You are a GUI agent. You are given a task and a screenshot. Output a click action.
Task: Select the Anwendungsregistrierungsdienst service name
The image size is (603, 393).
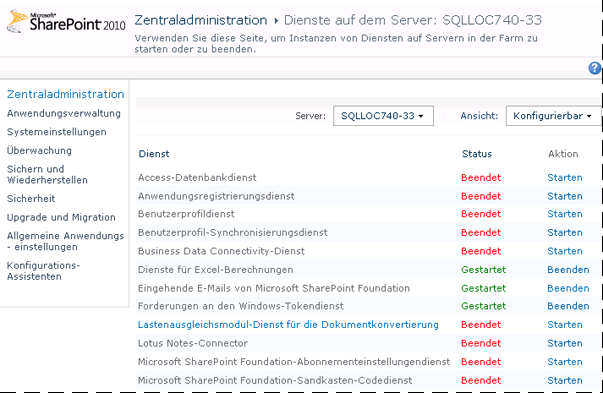pyautogui.click(x=216, y=196)
